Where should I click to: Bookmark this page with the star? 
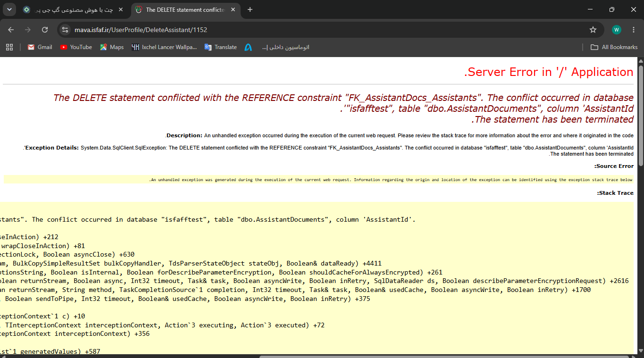coord(593,30)
